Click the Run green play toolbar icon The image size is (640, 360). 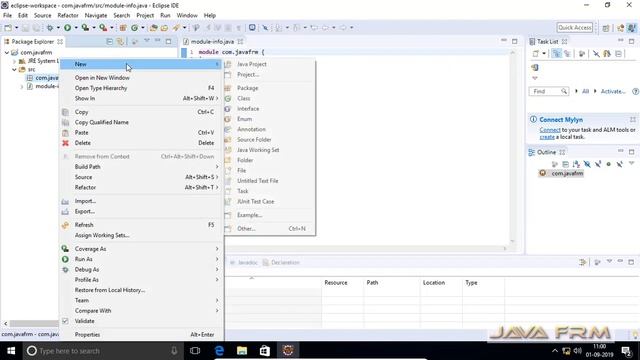pyautogui.click(x=67, y=28)
